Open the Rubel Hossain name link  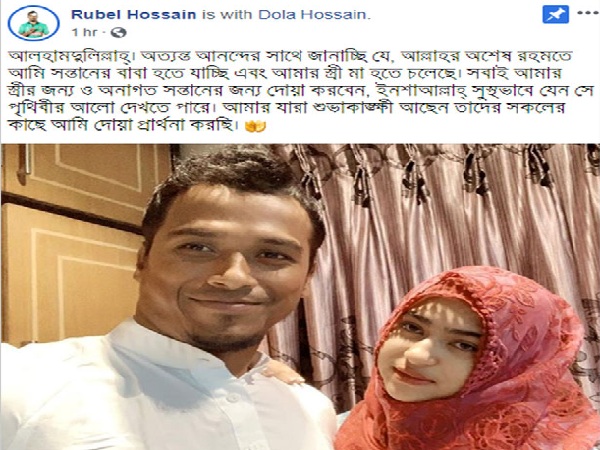click(x=134, y=15)
